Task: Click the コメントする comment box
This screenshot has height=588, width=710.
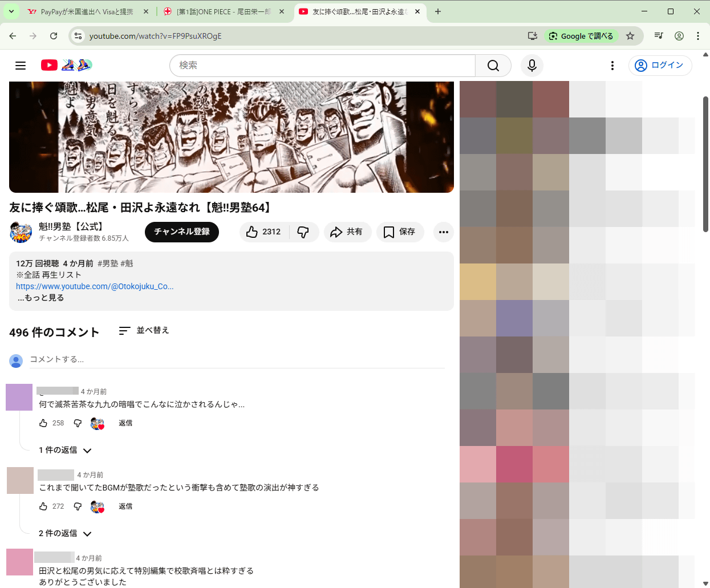Action: coord(237,359)
